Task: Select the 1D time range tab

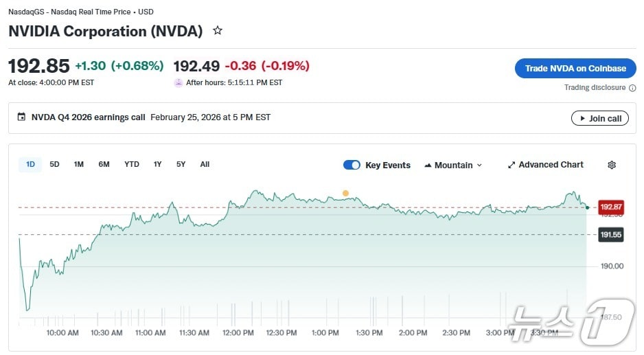Action: click(x=30, y=164)
